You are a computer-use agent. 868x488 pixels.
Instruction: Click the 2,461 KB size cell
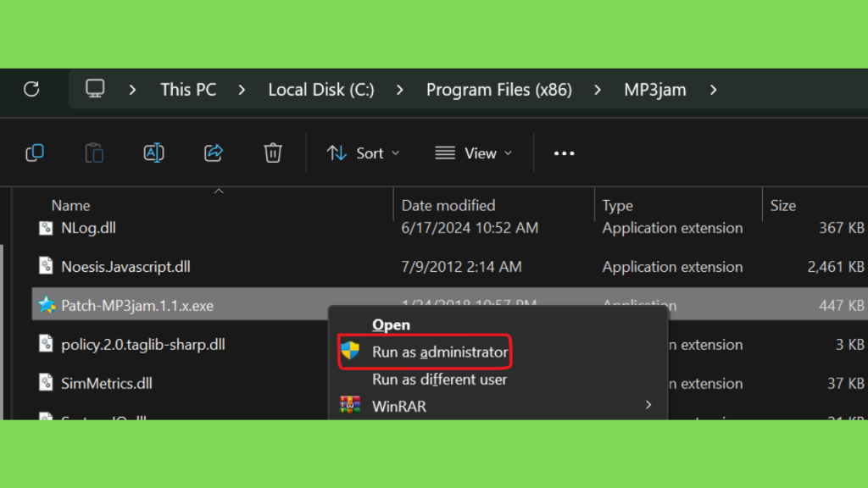[x=836, y=267]
